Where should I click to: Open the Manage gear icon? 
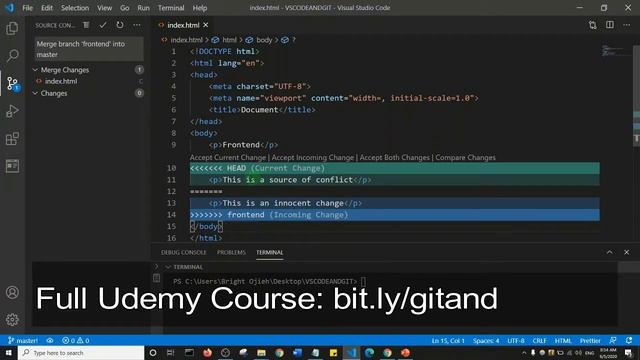pos(12,319)
